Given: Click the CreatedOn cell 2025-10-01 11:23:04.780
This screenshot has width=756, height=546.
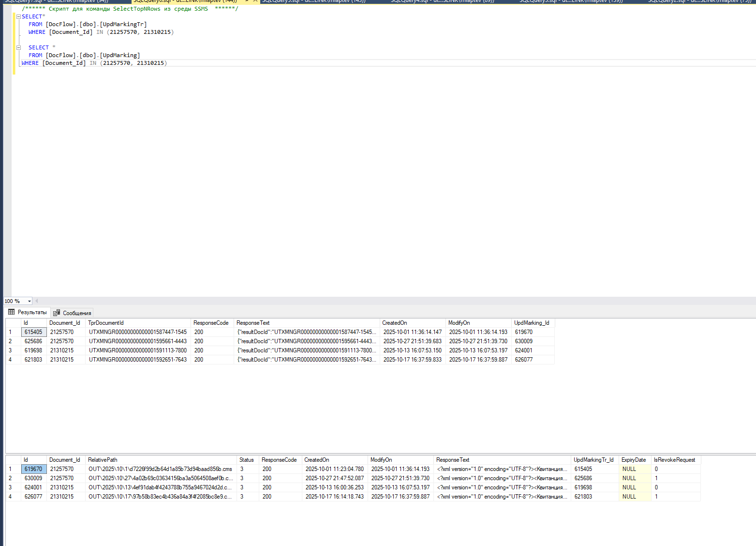Looking at the screenshot, I should tap(335, 469).
